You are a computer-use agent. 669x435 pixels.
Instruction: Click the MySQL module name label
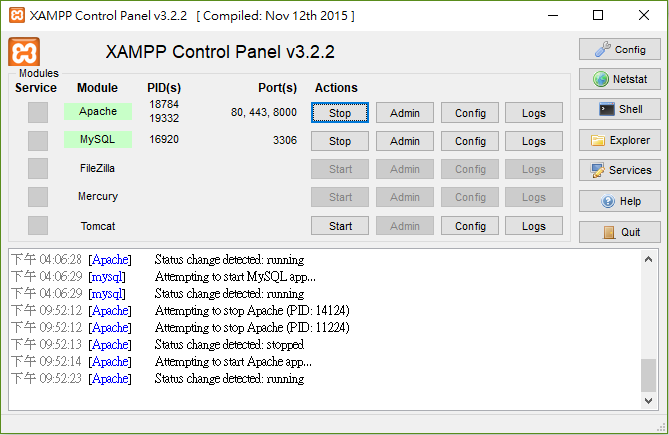coord(98,139)
